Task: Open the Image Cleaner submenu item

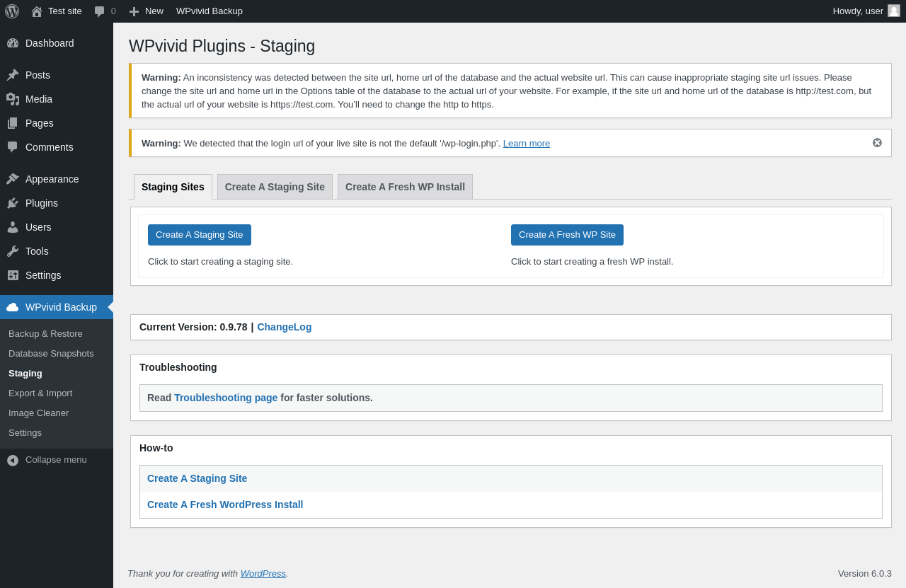Action: pyautogui.click(x=39, y=413)
